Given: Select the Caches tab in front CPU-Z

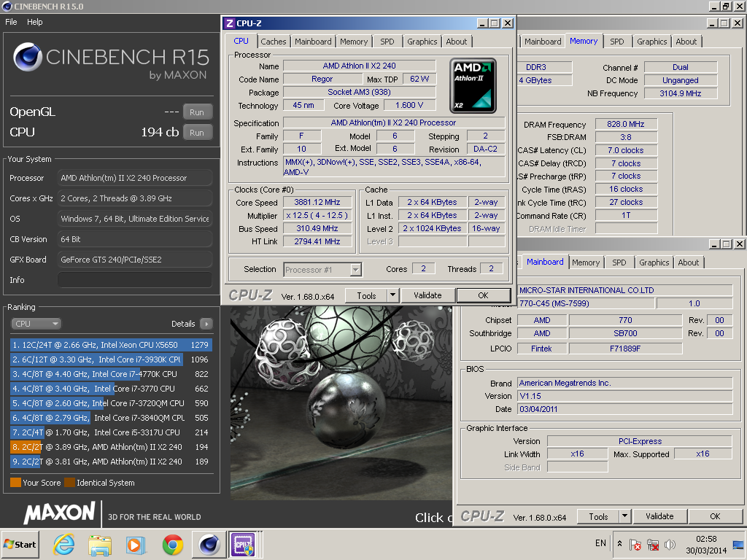Looking at the screenshot, I should tap(274, 42).
